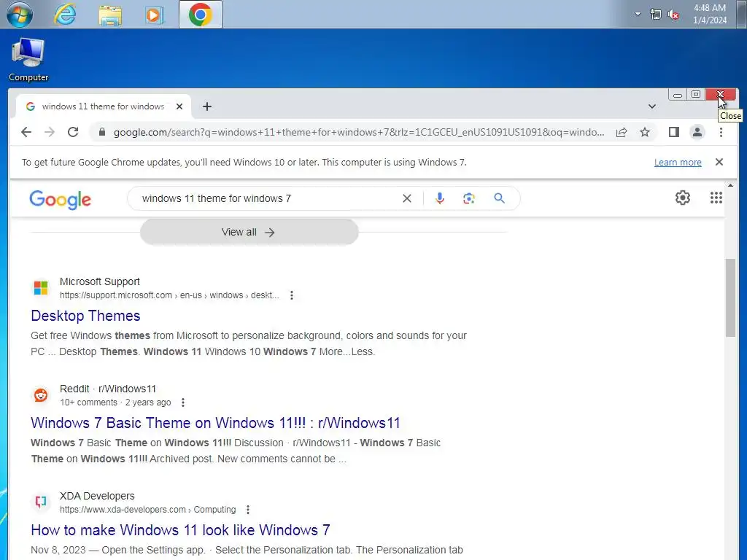747x560 pixels.
Task: Open the Chrome profile avatar
Action: (x=697, y=133)
